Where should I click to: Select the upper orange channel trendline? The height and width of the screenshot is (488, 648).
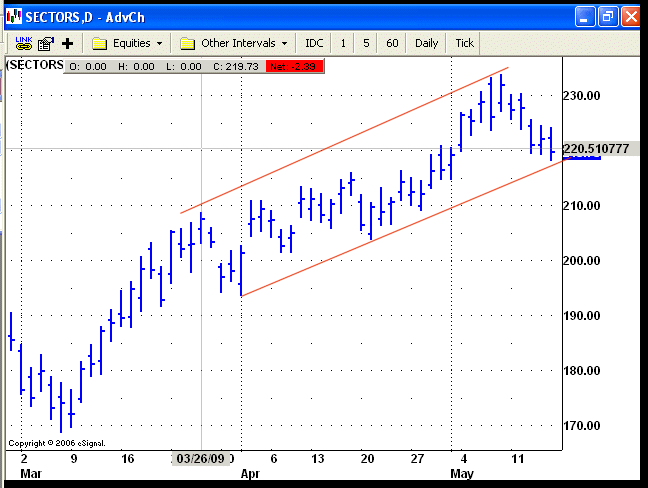click(x=344, y=140)
